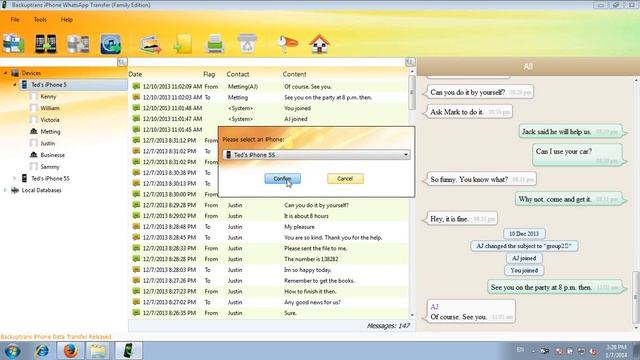640x360 pixels.
Task: Click the Backuptrans app taskbar icon
Action: 128,351
